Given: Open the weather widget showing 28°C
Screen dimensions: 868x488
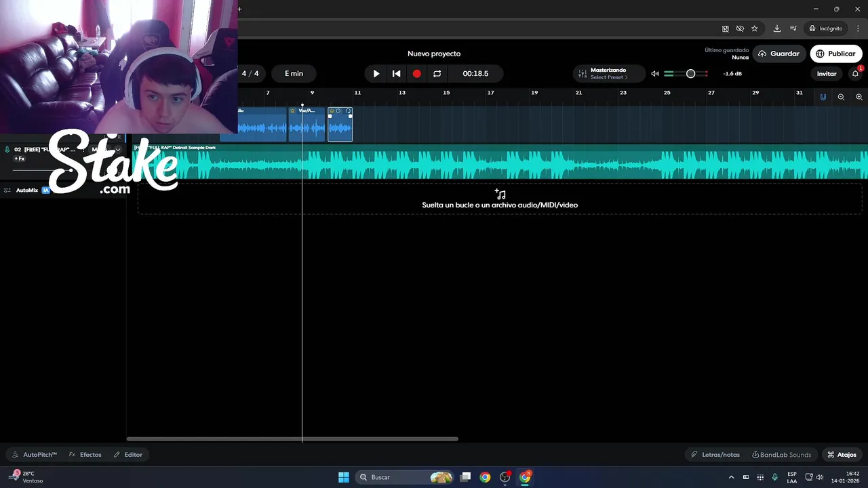Looking at the screenshot, I should (x=27, y=477).
